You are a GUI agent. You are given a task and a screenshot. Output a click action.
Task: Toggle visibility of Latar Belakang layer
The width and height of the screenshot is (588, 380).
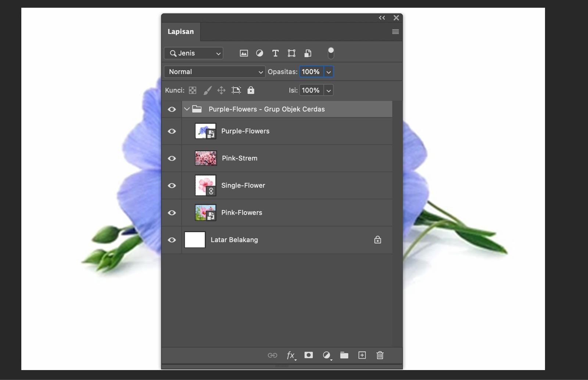coord(172,240)
